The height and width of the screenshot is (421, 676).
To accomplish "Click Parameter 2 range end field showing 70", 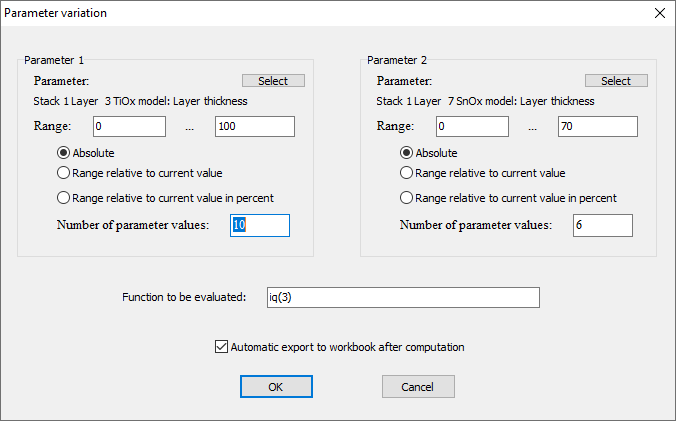I will [x=598, y=126].
